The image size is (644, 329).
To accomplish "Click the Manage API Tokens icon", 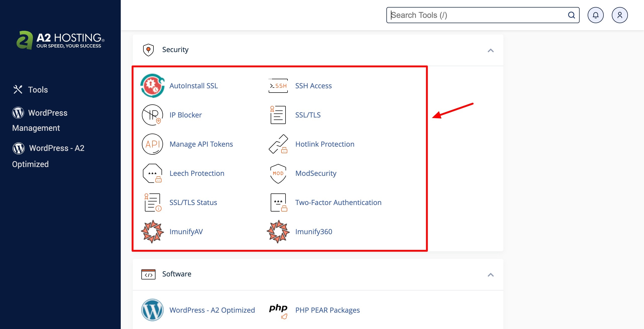I will click(x=152, y=144).
